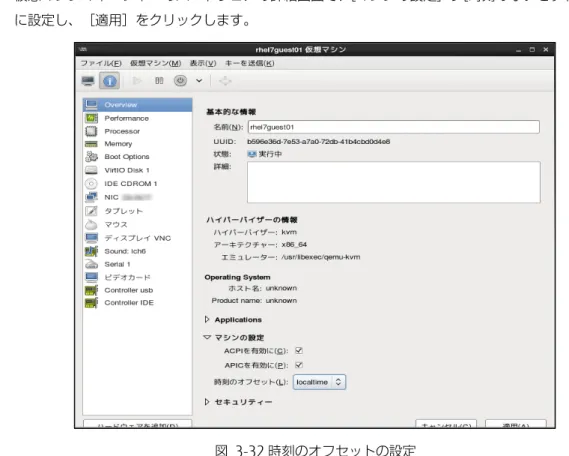
Task: Click the Product name unknown value
Action: 281,300
